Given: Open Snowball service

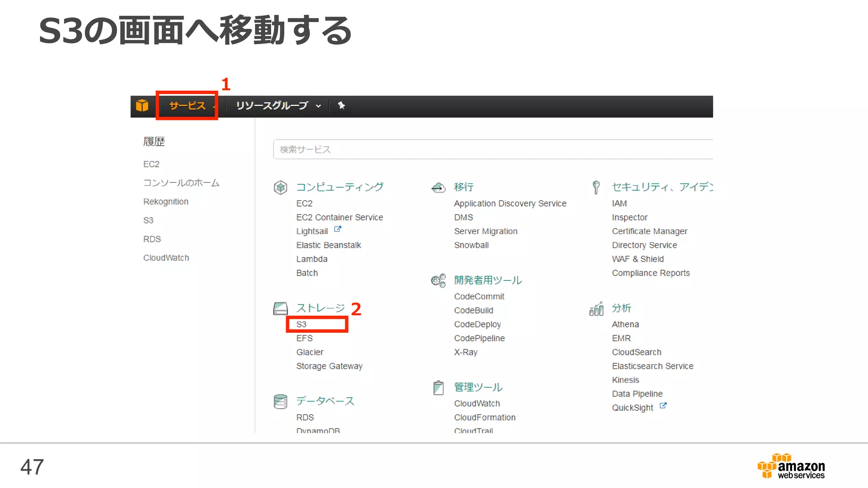Looking at the screenshot, I should (x=471, y=245).
